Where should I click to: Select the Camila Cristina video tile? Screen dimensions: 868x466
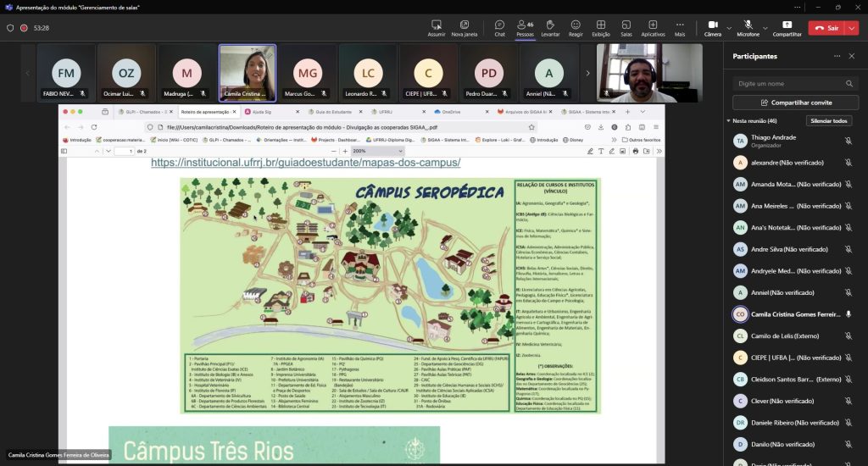point(248,73)
